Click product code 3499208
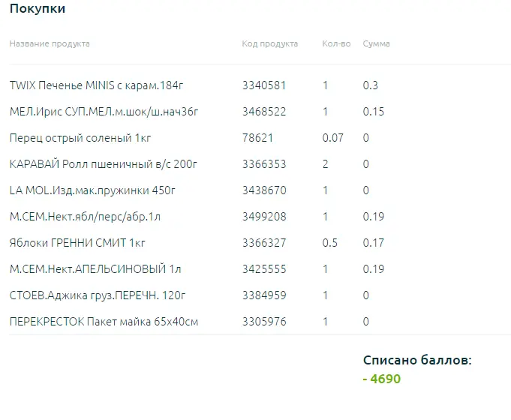 click(x=264, y=217)
